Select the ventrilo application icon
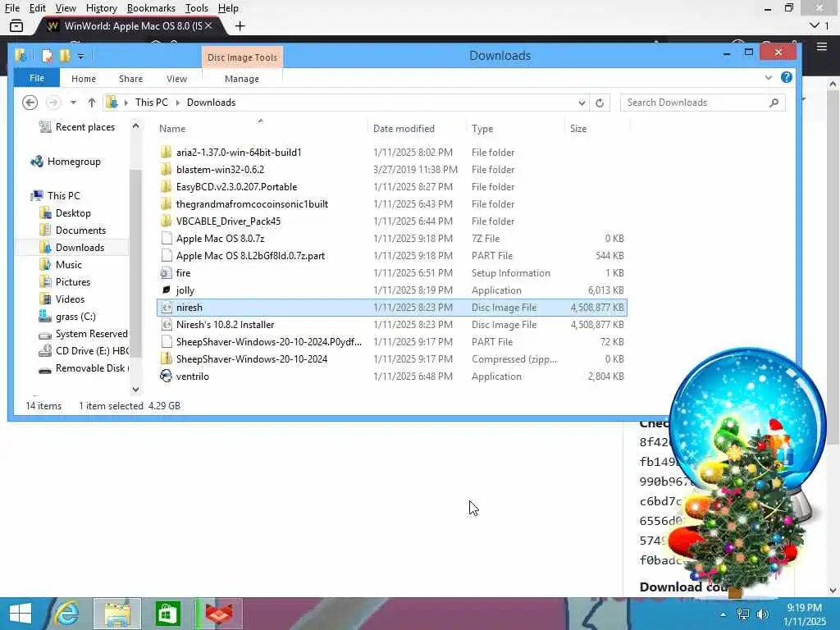This screenshot has width=840, height=630. click(167, 376)
